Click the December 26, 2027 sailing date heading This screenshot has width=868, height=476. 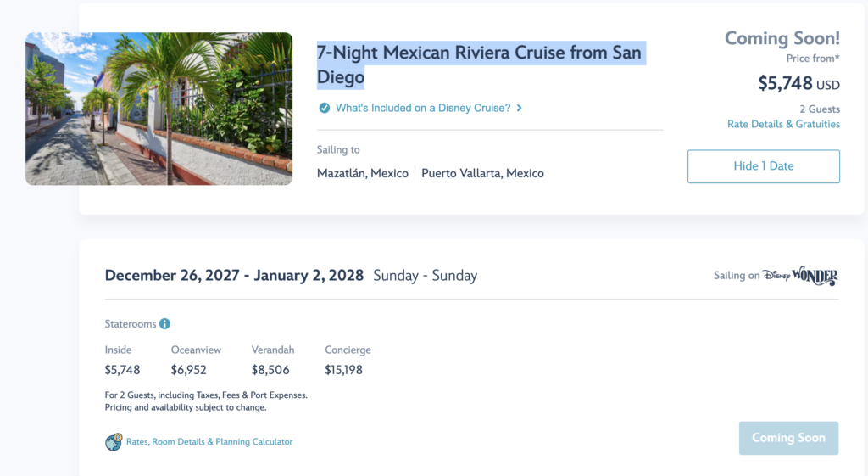click(234, 276)
